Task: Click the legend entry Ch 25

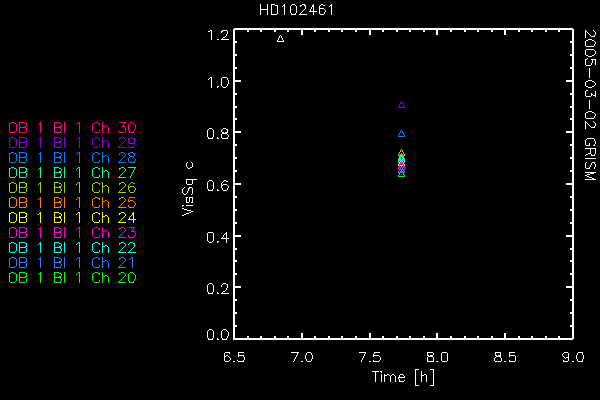Action: click(72, 203)
